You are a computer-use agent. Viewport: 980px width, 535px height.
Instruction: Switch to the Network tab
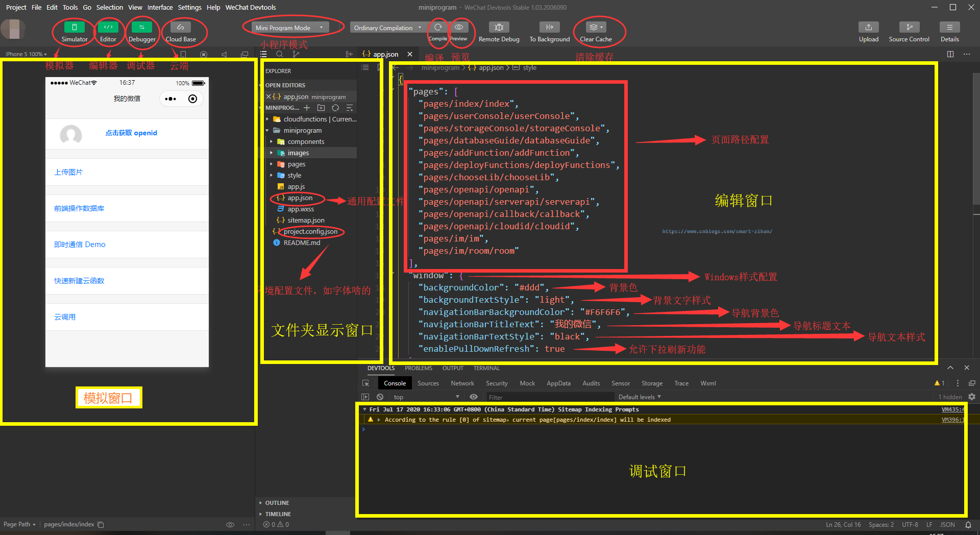point(462,383)
